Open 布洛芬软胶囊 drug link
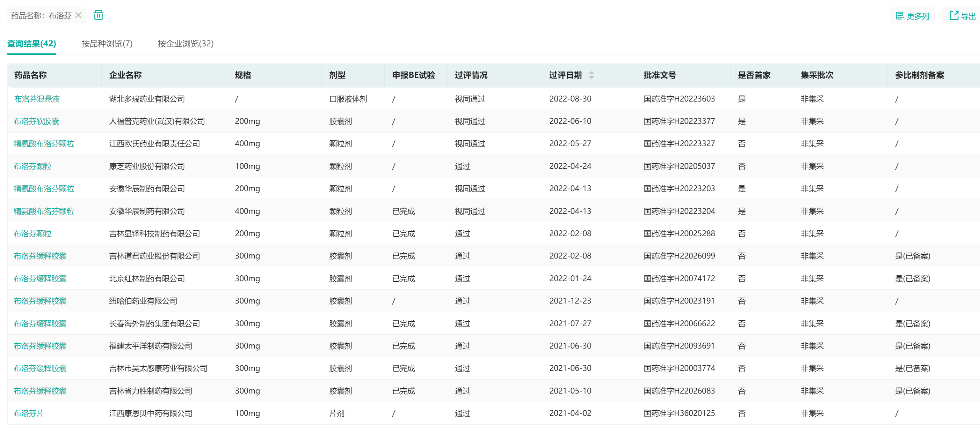The width and height of the screenshot is (980, 426). (x=37, y=122)
